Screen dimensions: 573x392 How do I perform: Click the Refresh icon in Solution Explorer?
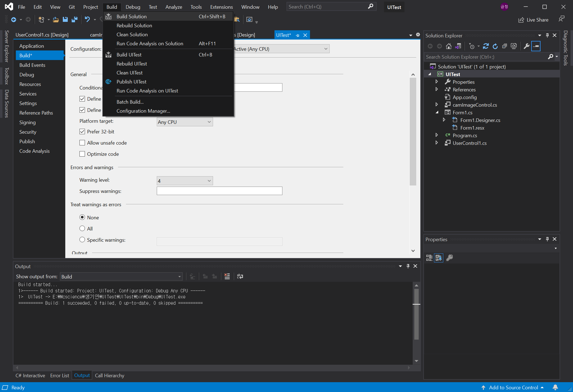click(x=495, y=46)
